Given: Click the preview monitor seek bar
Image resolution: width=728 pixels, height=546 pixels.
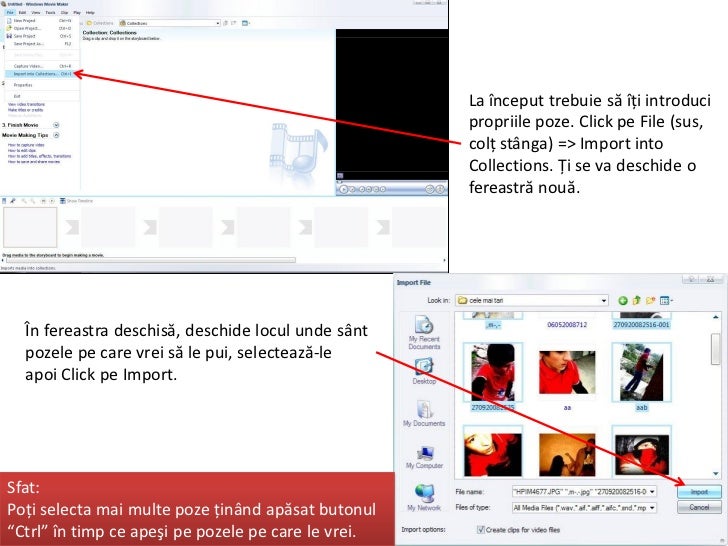Looking at the screenshot, I should (x=391, y=182).
